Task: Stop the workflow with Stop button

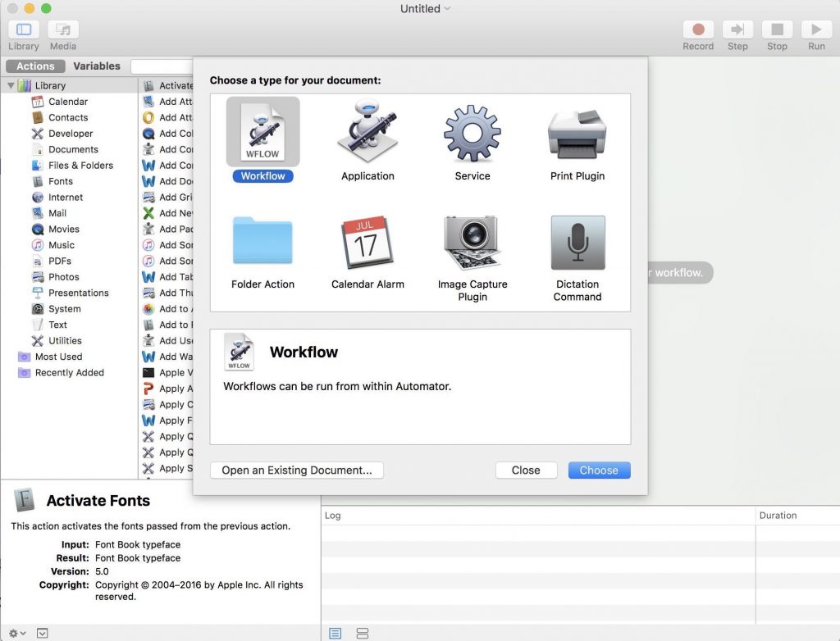Action: pos(777,30)
